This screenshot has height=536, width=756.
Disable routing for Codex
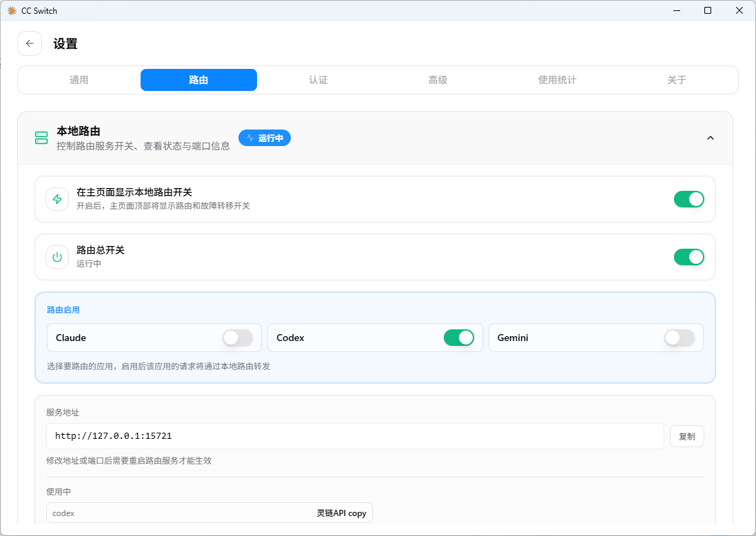(459, 338)
